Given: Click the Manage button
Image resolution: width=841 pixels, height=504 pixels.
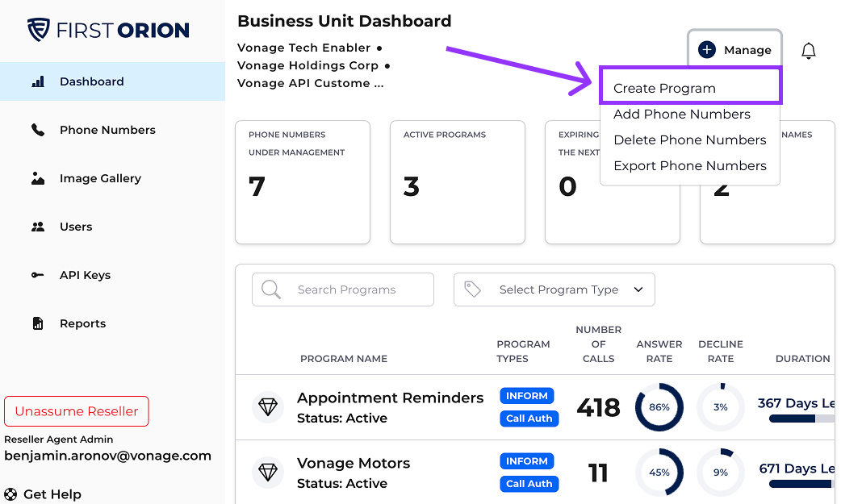Looking at the screenshot, I should coord(734,50).
